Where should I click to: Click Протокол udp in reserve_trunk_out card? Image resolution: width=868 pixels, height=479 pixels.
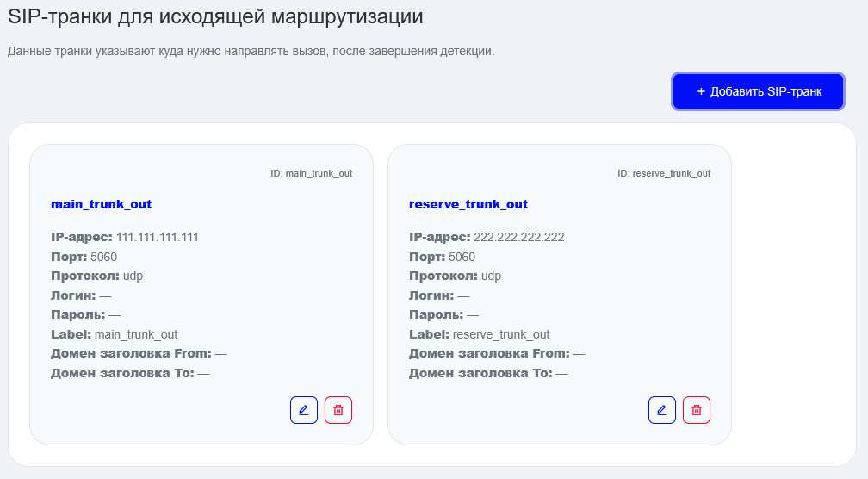[455, 276]
